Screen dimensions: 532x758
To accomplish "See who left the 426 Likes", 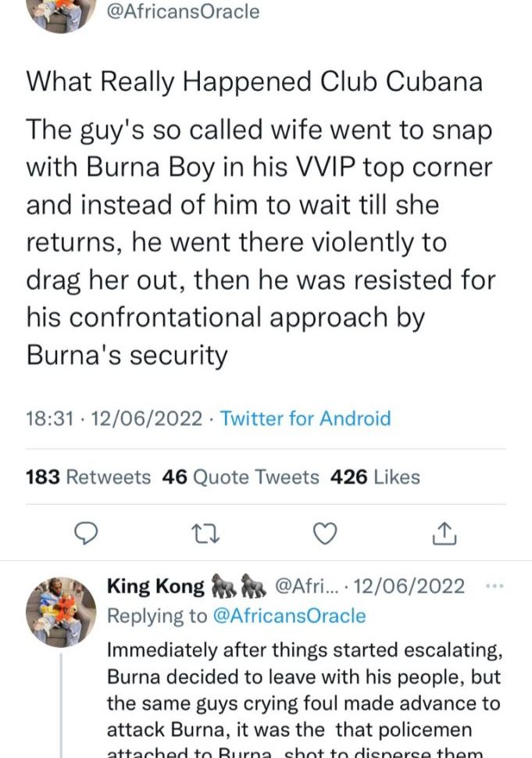I will pos(375,477).
